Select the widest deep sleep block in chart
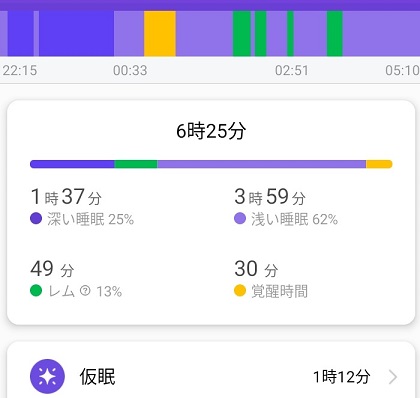 pos(76,34)
